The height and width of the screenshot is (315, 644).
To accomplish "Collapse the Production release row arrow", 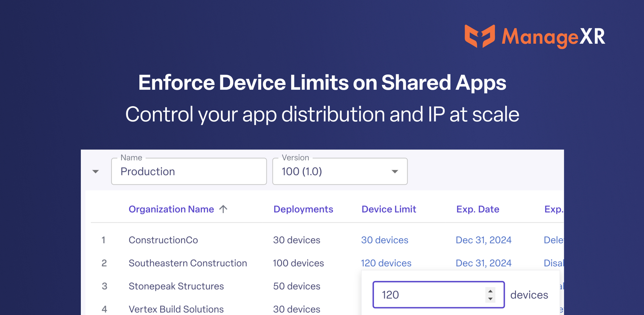I will point(95,171).
